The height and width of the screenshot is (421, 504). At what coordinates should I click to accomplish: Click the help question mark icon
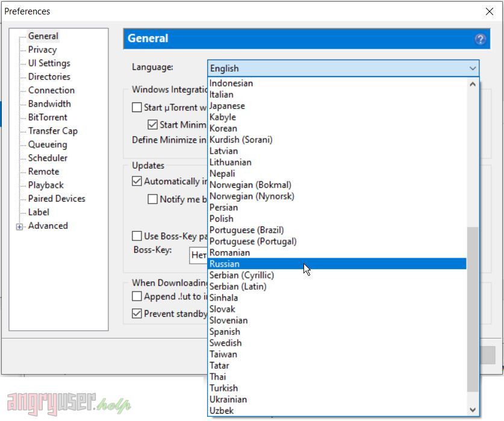point(480,39)
